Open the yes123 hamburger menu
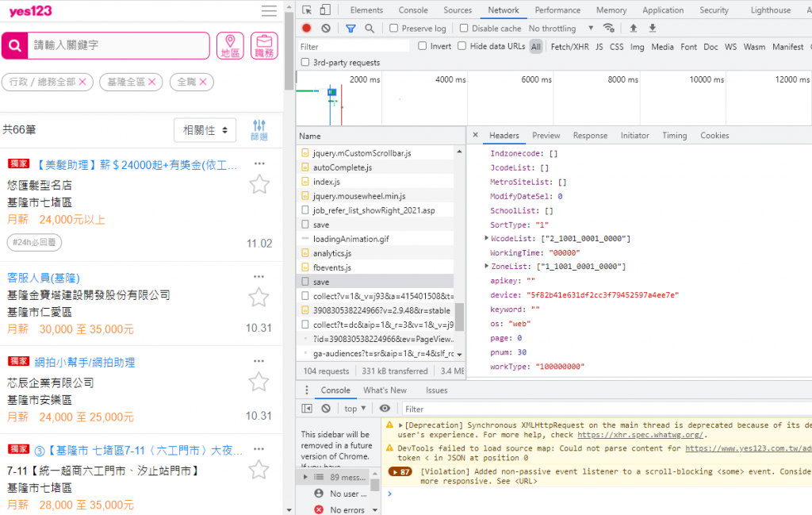This screenshot has width=812, height=515. [x=269, y=11]
